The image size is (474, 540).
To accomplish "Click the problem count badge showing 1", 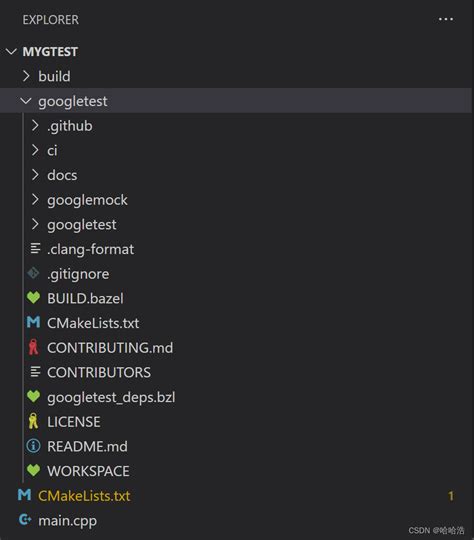I will pyautogui.click(x=451, y=496).
